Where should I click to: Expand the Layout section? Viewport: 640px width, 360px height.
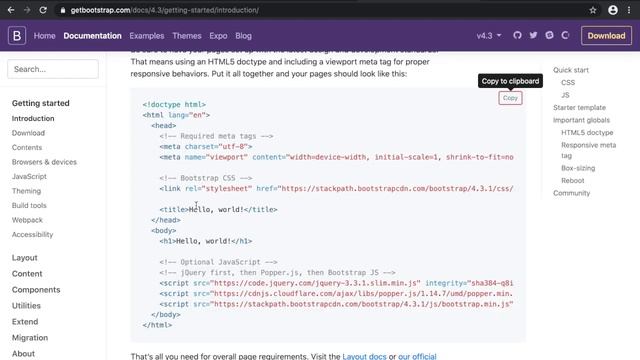coord(24,258)
